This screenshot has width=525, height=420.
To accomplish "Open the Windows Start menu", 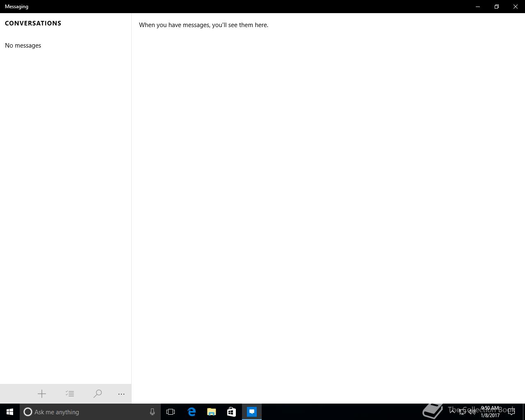I will (x=10, y=412).
